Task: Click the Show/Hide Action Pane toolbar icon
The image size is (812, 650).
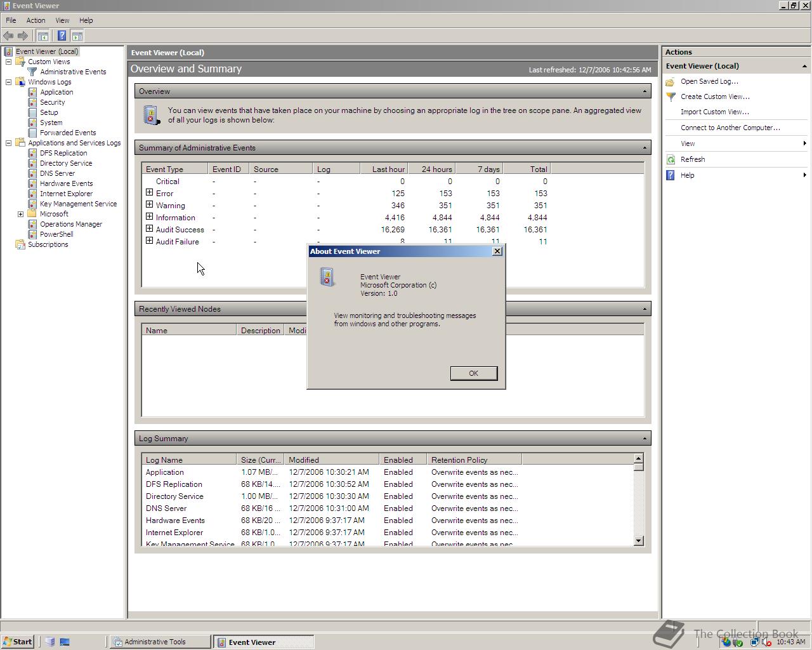Action: (77, 36)
